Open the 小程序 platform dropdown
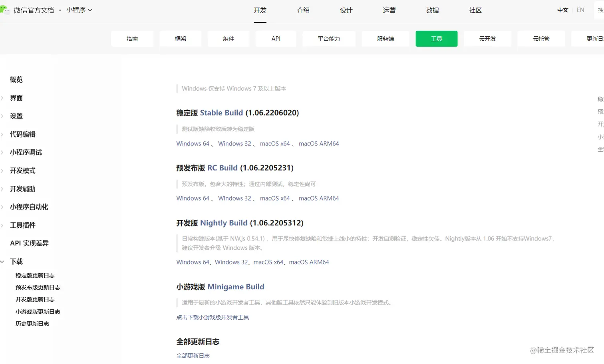The height and width of the screenshot is (364, 604). [79, 10]
